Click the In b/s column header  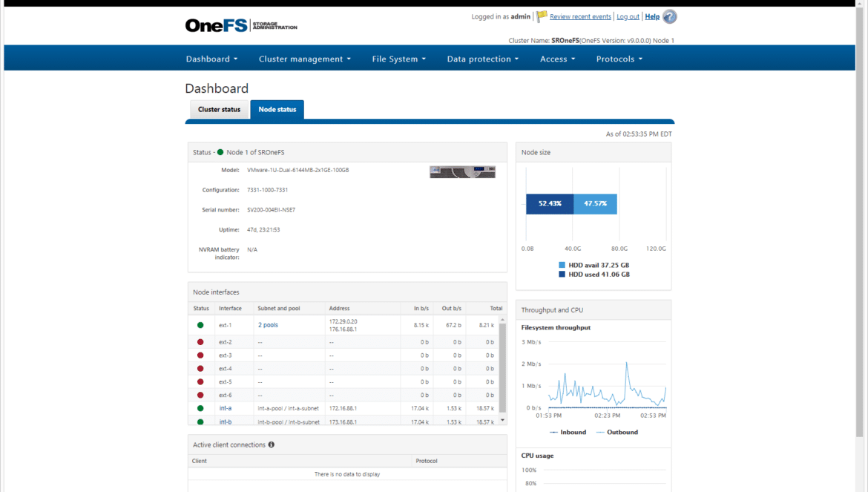click(421, 308)
